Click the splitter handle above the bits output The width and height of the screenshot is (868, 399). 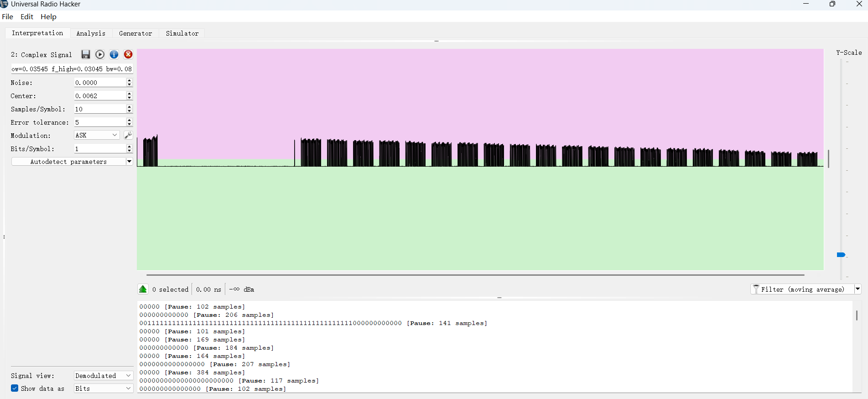point(499,298)
